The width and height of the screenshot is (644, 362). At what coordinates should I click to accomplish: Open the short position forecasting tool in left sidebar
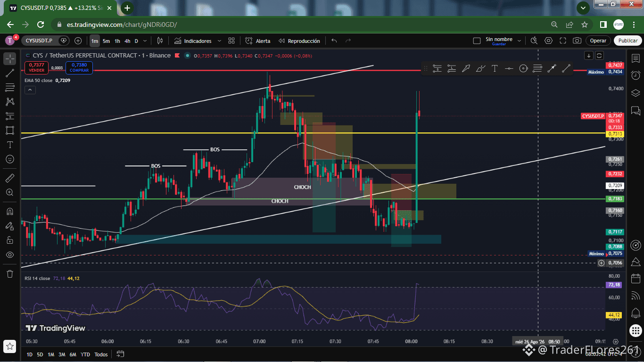point(10,116)
